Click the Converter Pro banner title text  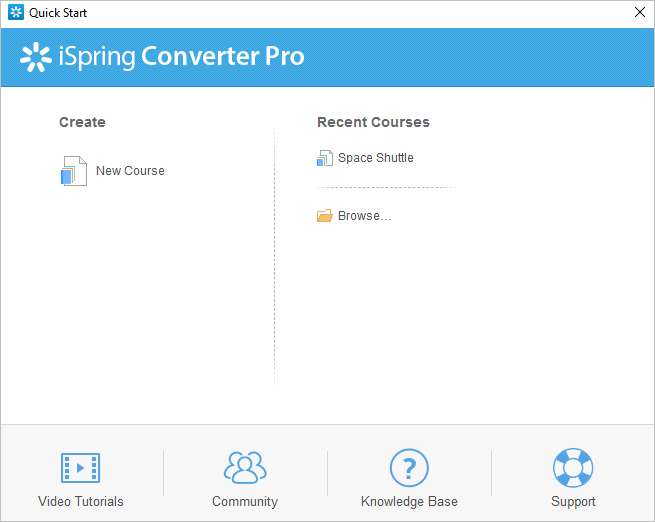tap(222, 57)
